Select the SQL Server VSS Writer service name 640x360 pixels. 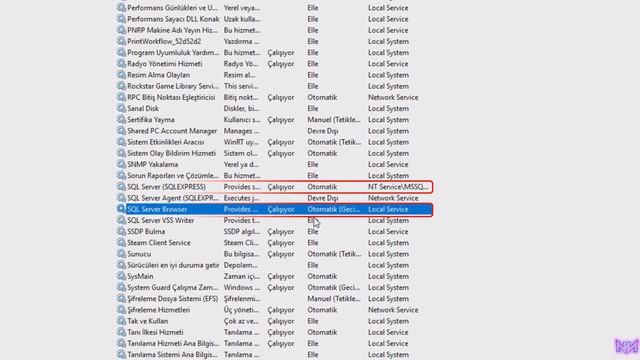(x=161, y=220)
